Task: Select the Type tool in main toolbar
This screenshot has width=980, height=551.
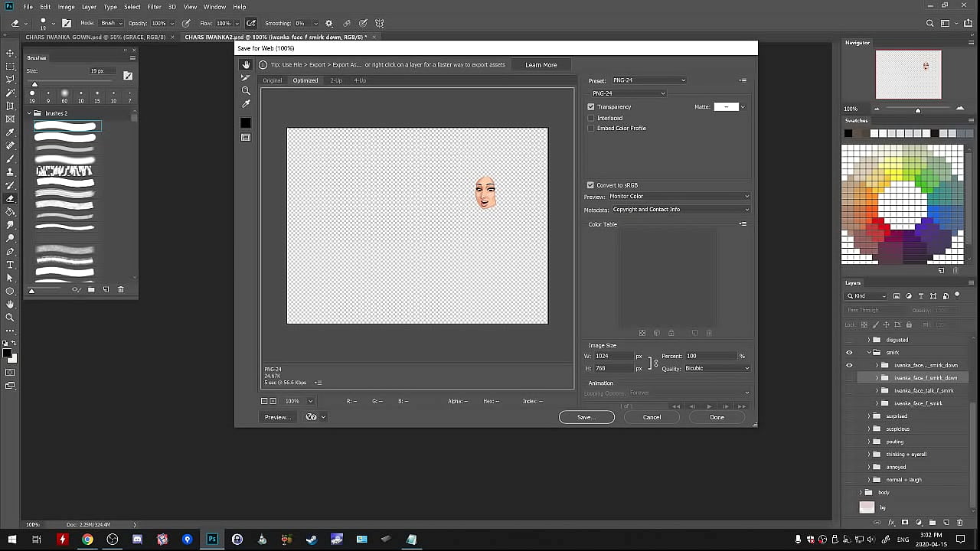Action: click(10, 264)
